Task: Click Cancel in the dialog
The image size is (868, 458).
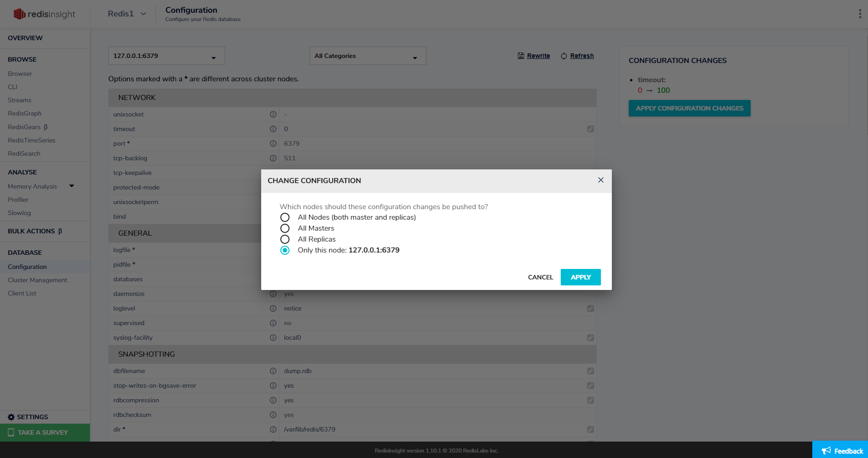Action: 541,277
